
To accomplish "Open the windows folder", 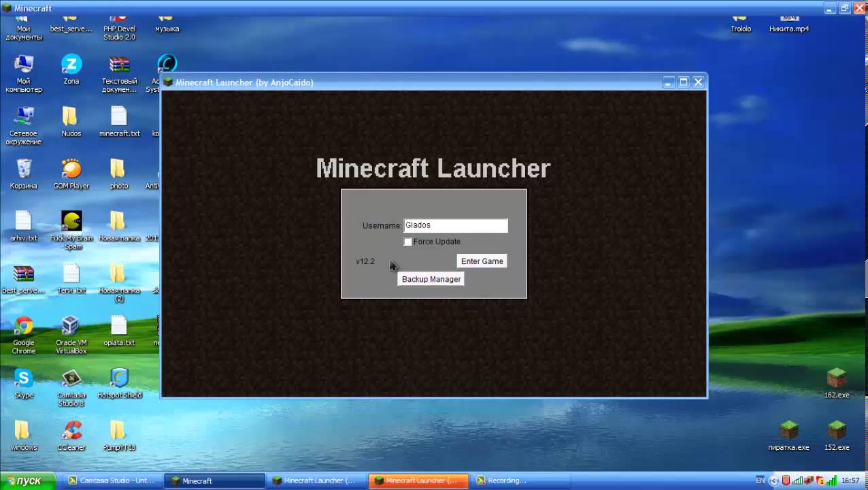I will coord(24,436).
